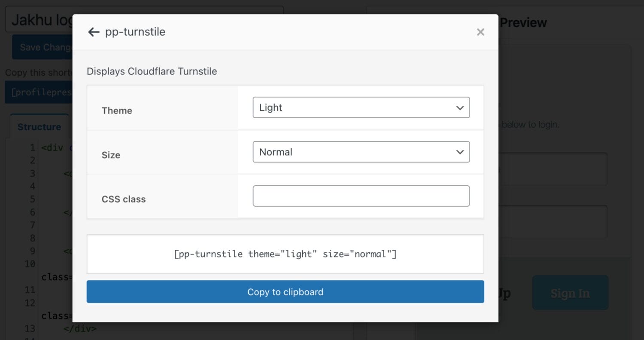
Task: Select the profilepress shortcode box
Action: point(39,92)
